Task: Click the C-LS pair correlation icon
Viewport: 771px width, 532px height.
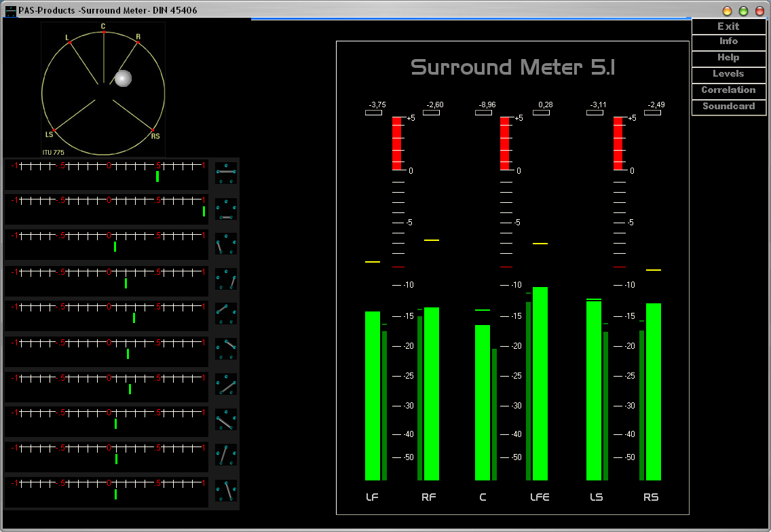Action: [x=226, y=455]
